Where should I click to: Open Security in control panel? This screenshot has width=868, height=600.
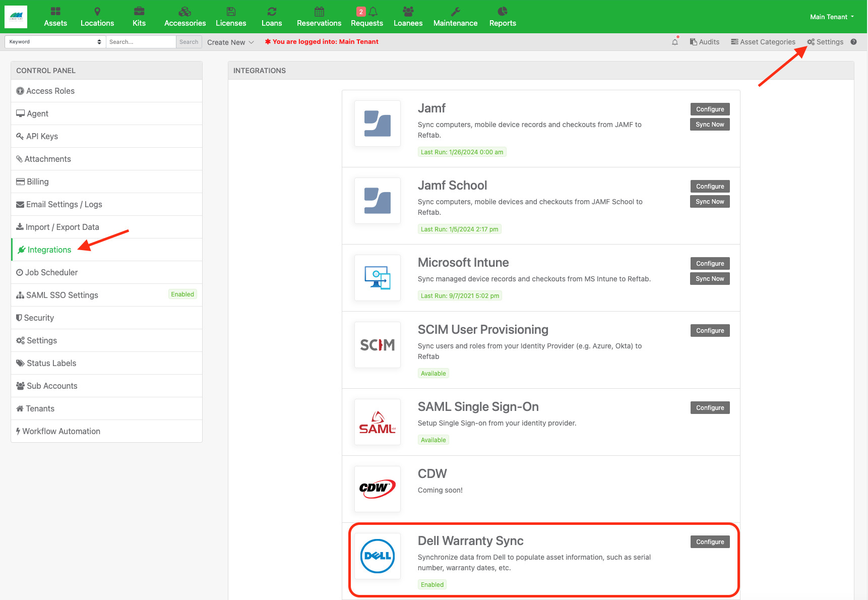pyautogui.click(x=106, y=318)
